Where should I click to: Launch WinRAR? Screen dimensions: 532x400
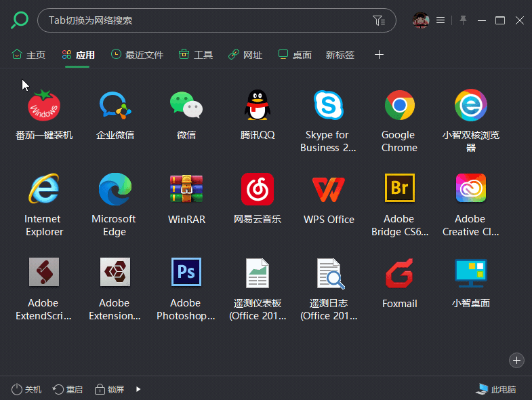(x=186, y=188)
